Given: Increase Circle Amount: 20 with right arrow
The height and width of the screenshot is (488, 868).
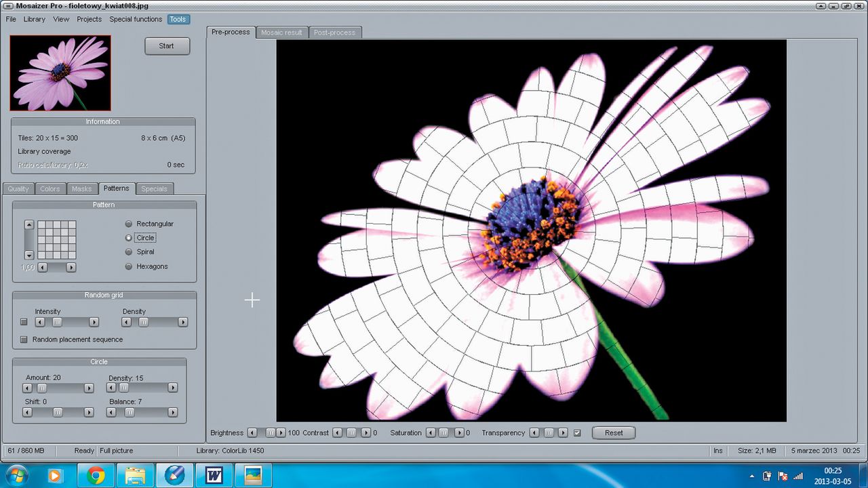Looking at the screenshot, I should pos(89,388).
